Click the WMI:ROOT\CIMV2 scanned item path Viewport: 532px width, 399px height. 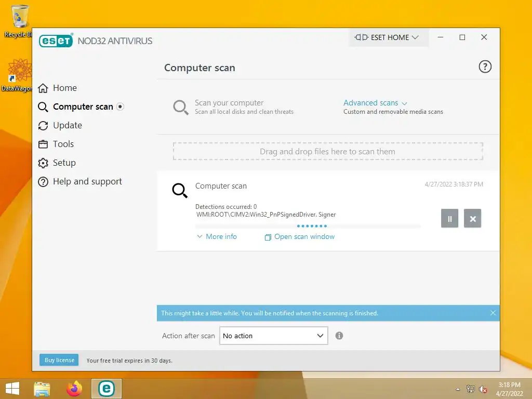(x=266, y=215)
